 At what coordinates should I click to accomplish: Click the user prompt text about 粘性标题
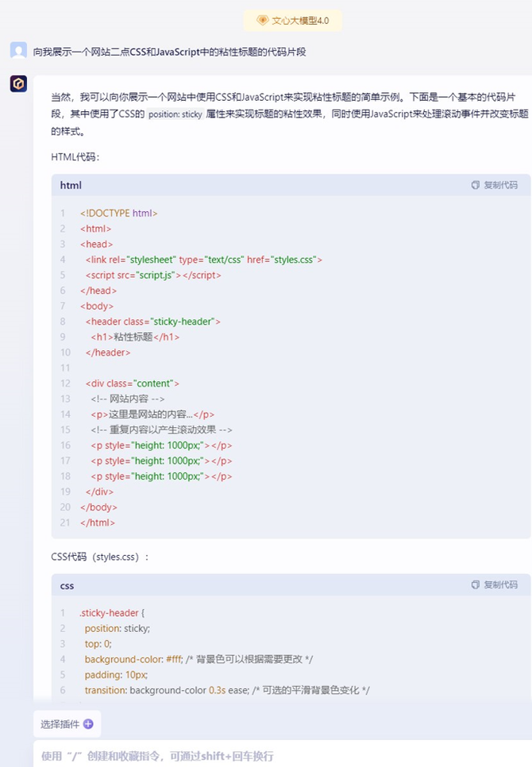coord(169,52)
